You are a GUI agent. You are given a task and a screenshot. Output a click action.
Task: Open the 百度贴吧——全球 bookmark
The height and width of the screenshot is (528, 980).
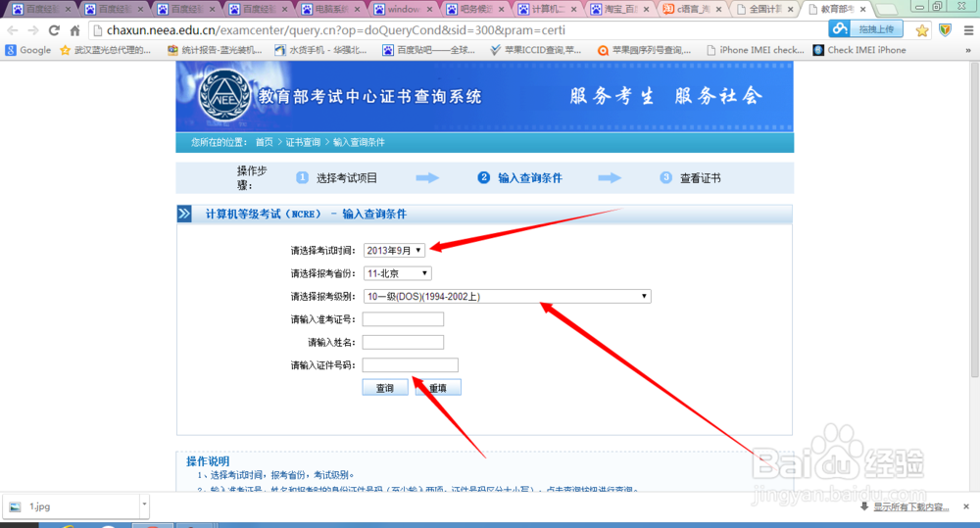[429, 50]
